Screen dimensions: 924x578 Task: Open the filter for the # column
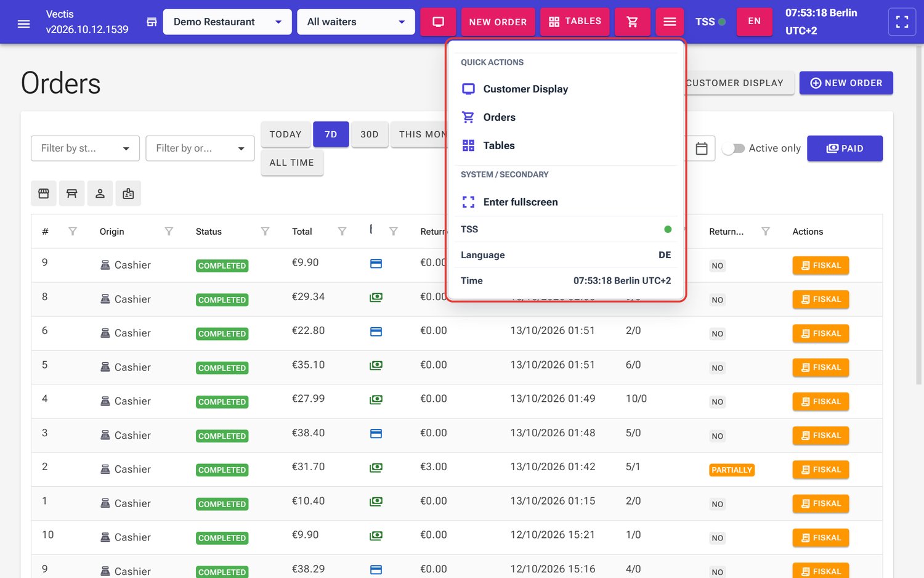click(73, 232)
